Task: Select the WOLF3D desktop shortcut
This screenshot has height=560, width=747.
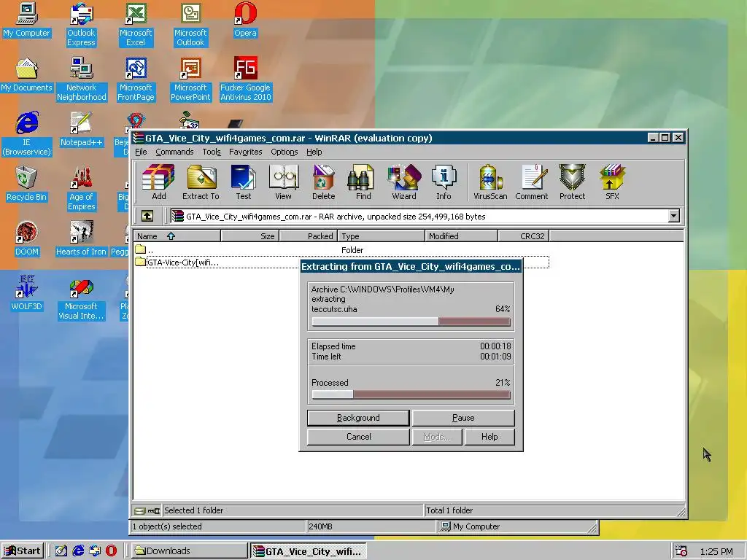Action: [27, 293]
